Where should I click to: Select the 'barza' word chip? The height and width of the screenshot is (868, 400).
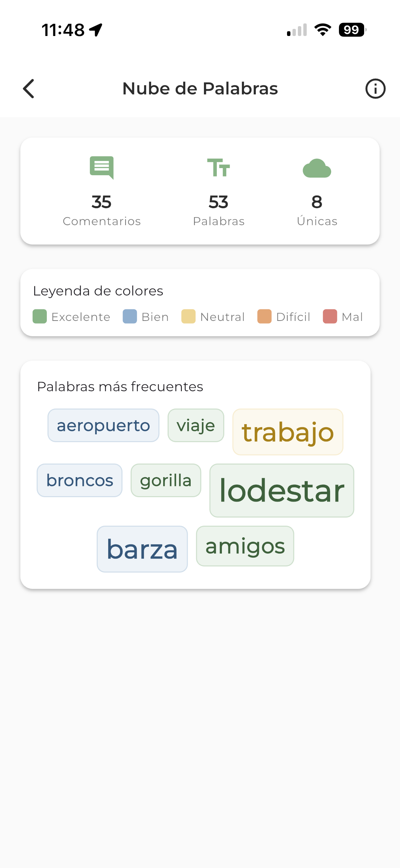coord(142,549)
